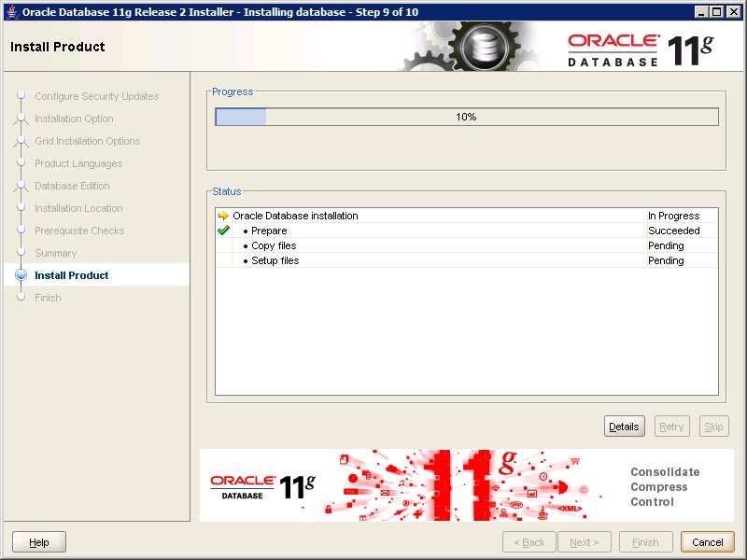Close the installer window

coord(734,12)
